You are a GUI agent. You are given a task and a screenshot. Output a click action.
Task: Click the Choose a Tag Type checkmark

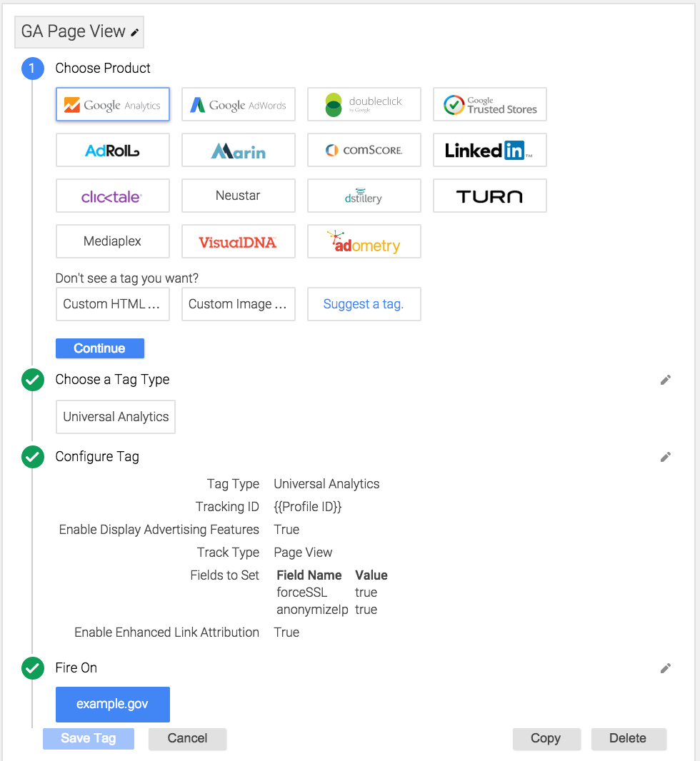point(33,380)
